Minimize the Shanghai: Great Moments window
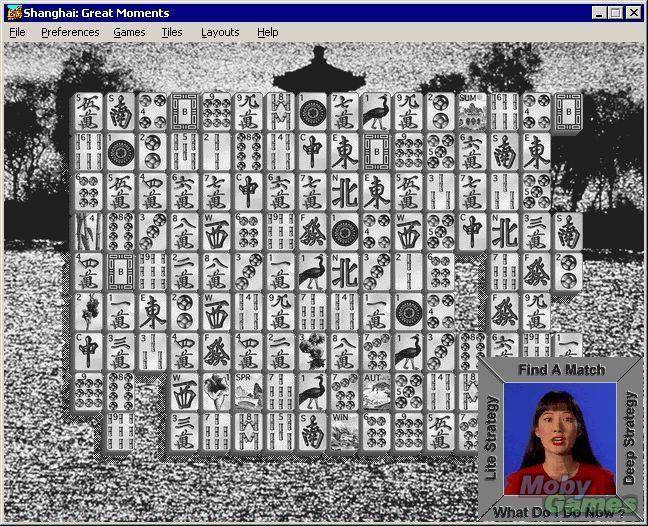 (598, 13)
